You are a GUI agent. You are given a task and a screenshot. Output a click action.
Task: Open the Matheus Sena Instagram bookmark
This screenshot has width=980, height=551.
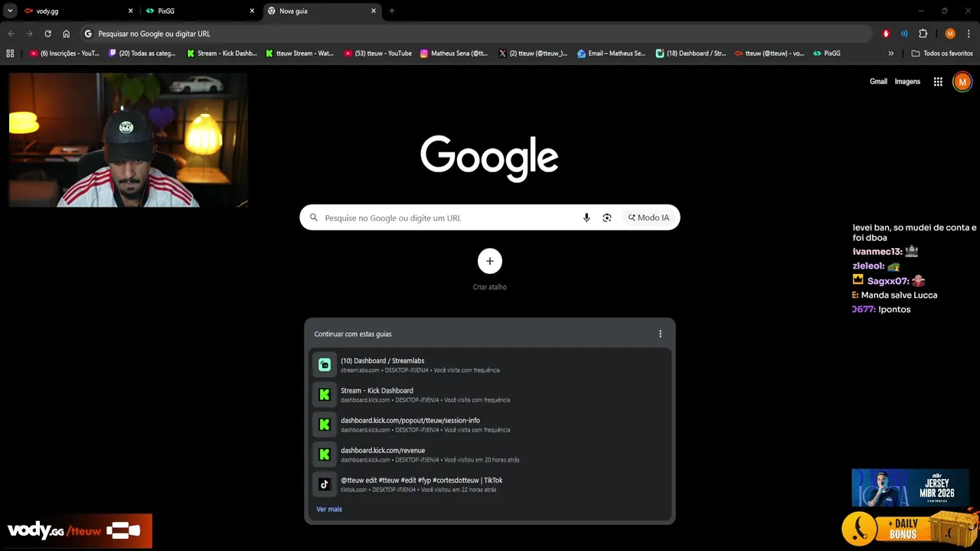(x=454, y=54)
